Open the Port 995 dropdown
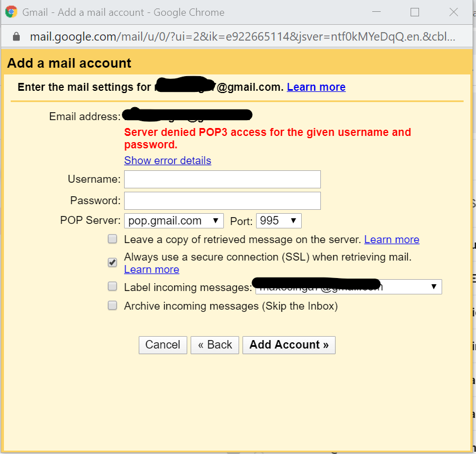This screenshot has width=476, height=454. 279,221
